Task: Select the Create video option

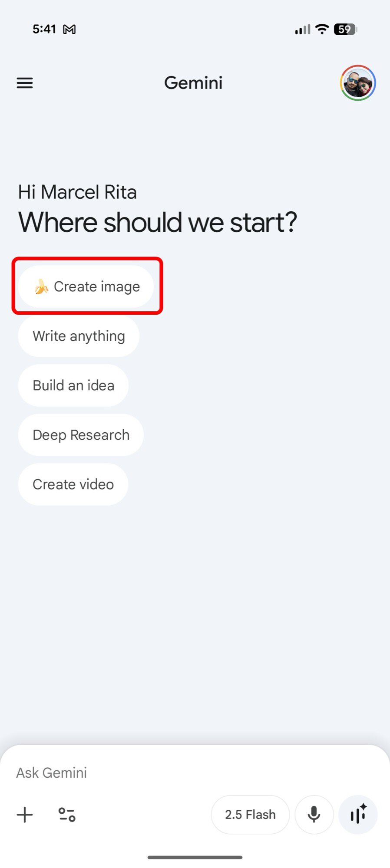Action: [73, 484]
